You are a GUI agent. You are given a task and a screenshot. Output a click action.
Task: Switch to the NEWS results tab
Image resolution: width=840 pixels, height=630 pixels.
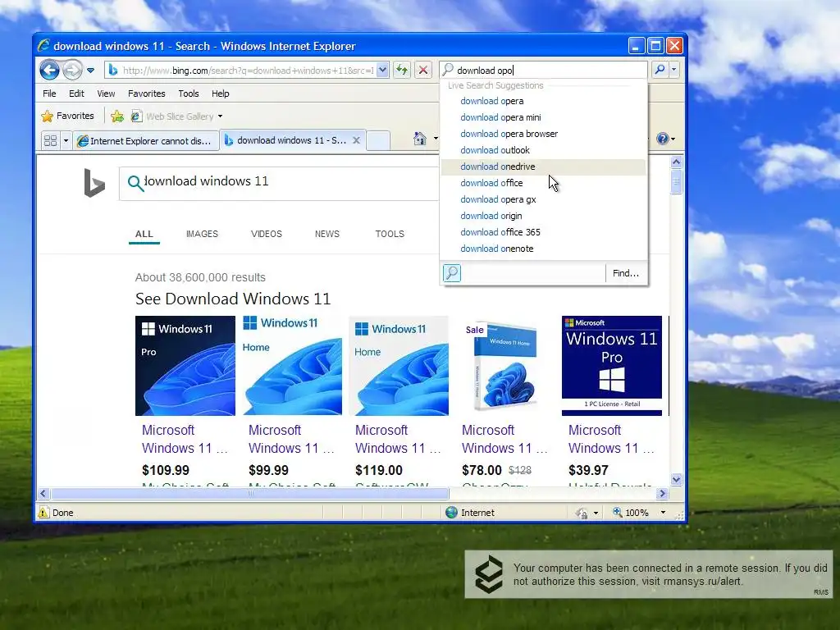click(326, 234)
